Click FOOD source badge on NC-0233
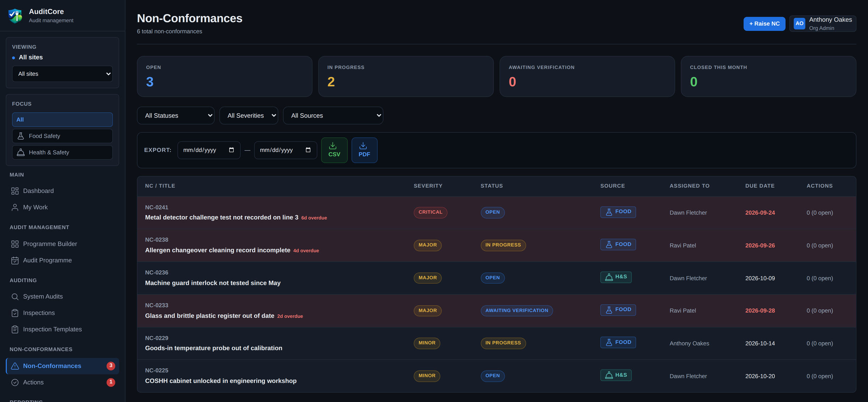The width and height of the screenshot is (868, 402). pos(618,310)
